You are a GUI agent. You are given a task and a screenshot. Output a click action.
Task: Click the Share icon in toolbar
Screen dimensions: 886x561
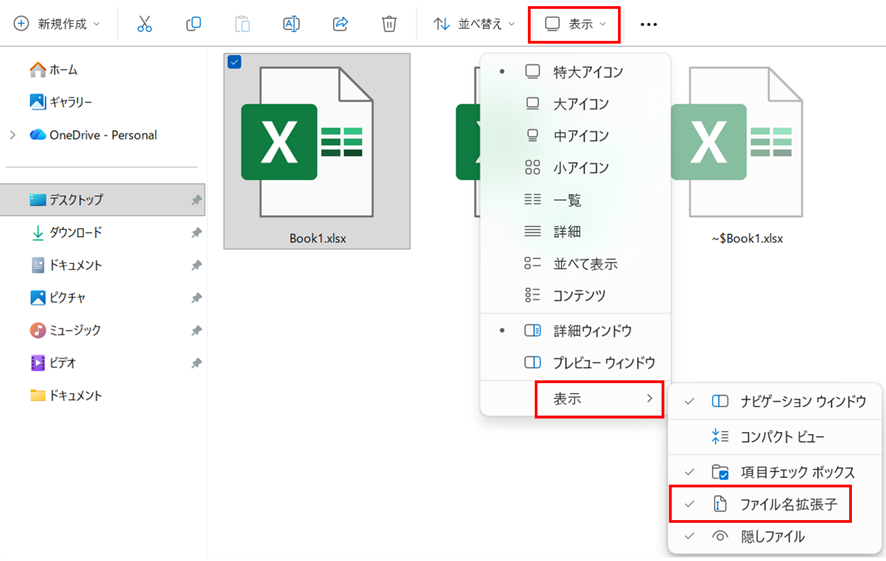coord(340,24)
